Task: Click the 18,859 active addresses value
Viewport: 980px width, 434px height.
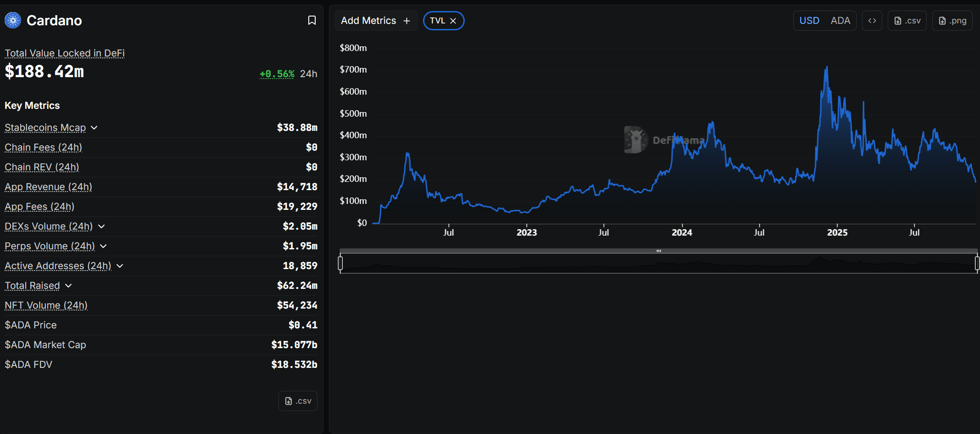Action: click(300, 266)
